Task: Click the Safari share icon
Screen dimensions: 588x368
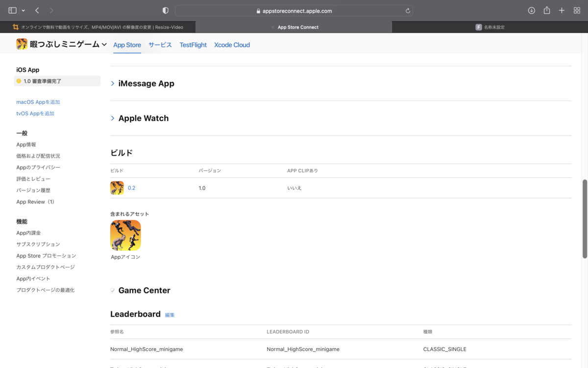Action: [547, 10]
